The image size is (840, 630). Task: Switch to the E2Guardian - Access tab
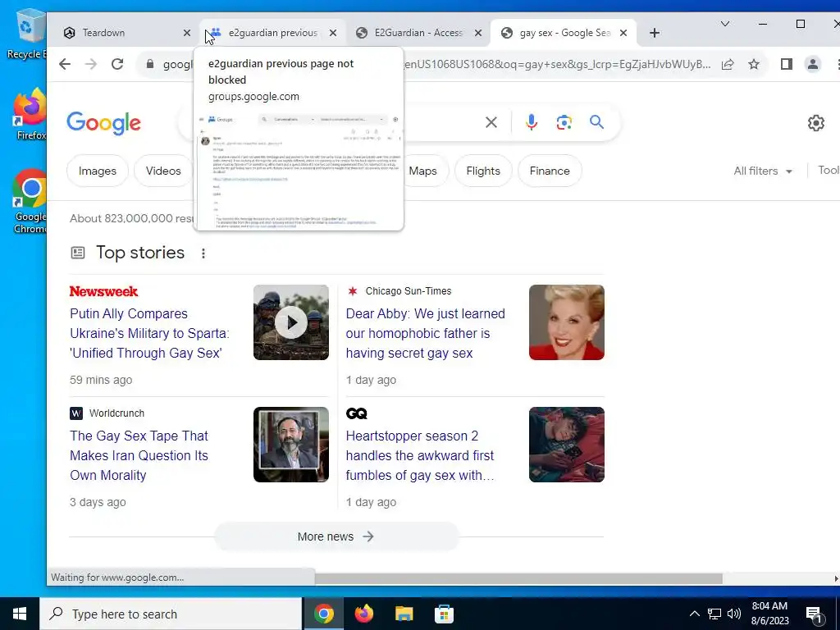tap(418, 33)
